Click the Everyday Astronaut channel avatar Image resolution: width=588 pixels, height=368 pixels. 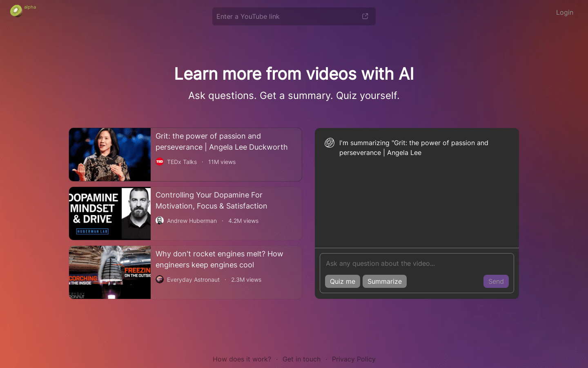coord(160,280)
